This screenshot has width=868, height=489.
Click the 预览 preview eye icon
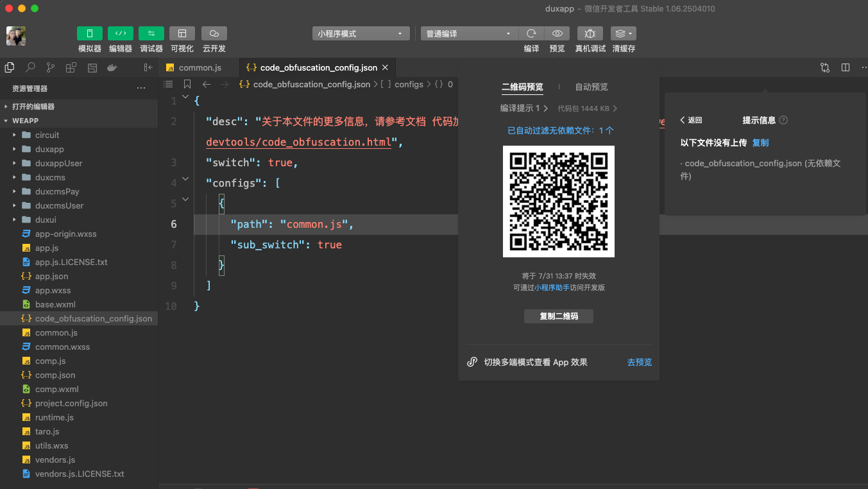[557, 33]
